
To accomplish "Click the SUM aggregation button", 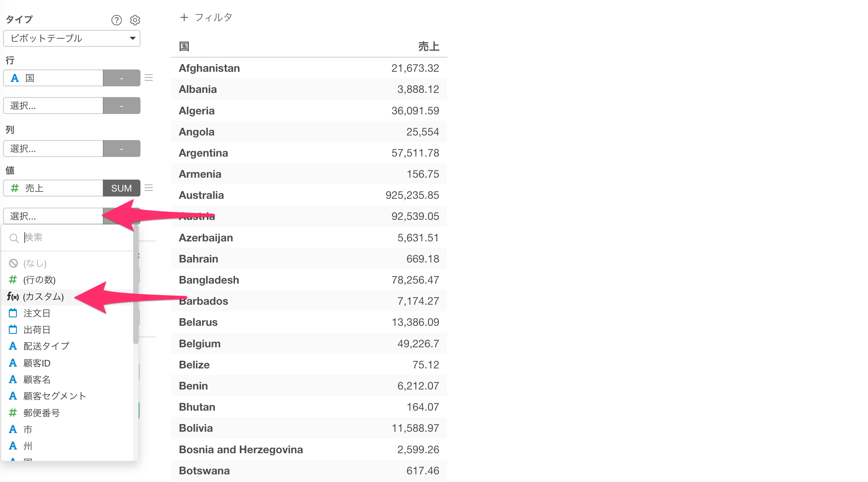I will click(x=121, y=188).
